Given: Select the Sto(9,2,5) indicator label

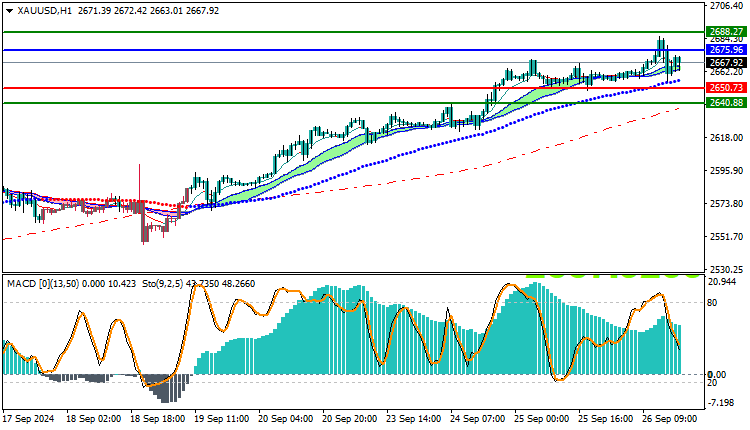Looking at the screenshot, I should [x=162, y=284].
